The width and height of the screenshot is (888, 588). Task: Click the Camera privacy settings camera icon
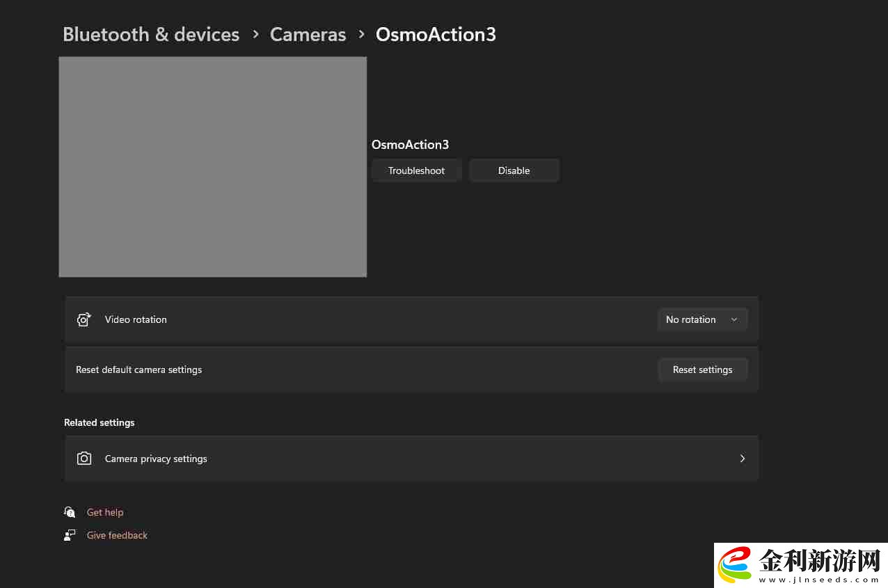pos(84,459)
